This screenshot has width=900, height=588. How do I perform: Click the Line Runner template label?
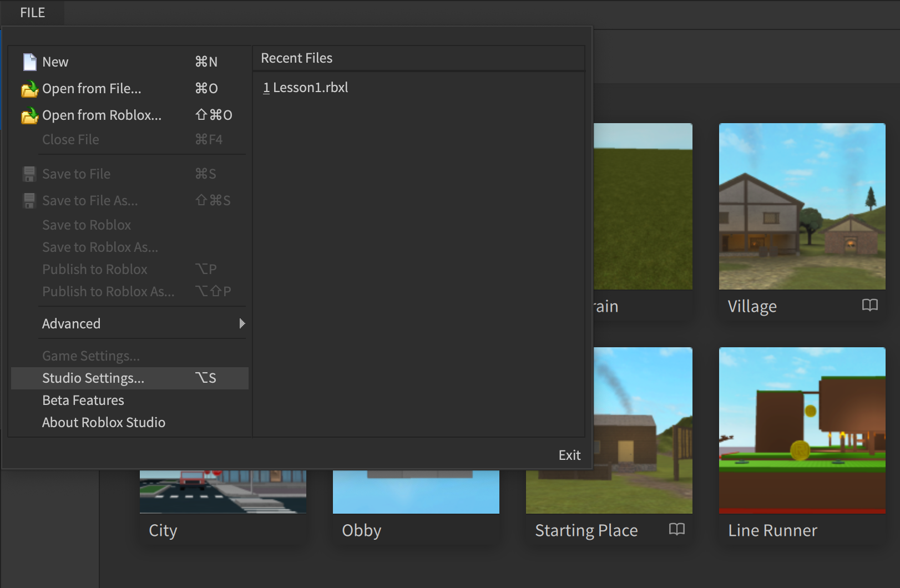772,530
